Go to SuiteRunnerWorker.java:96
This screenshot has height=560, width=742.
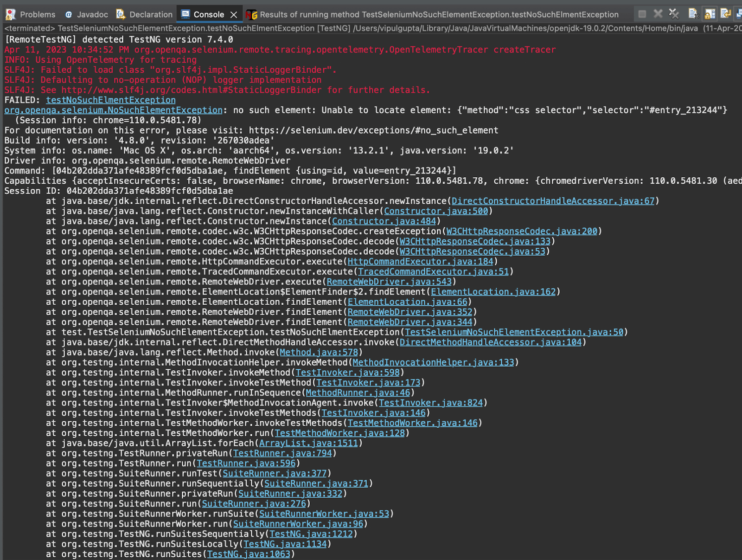click(298, 524)
